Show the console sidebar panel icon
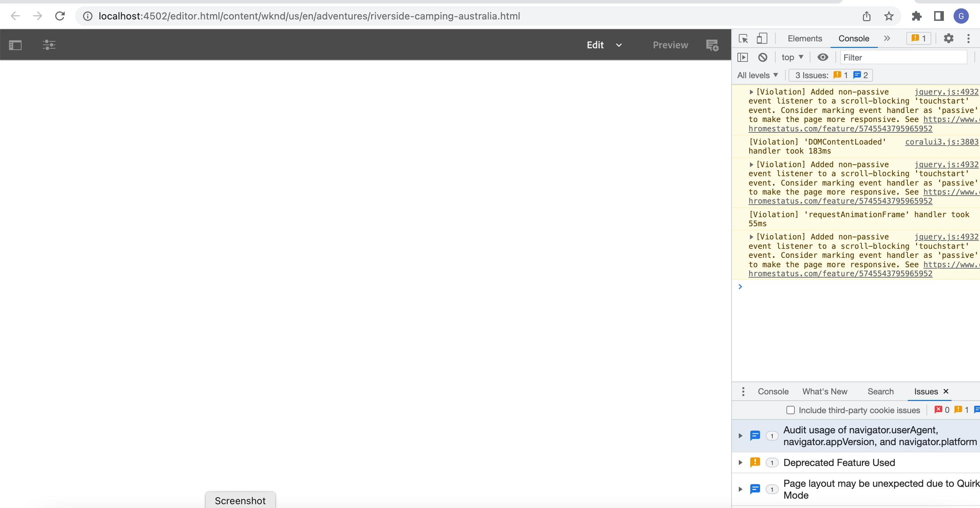This screenshot has width=980, height=508. pos(743,57)
